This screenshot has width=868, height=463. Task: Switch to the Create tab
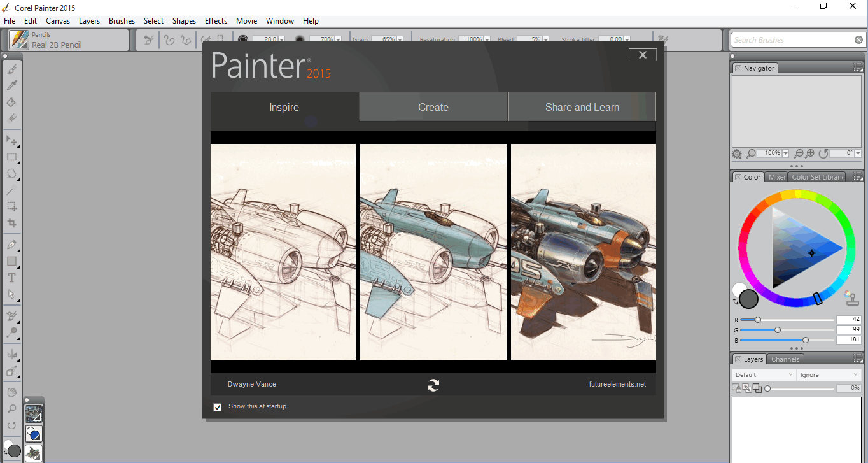pos(433,107)
